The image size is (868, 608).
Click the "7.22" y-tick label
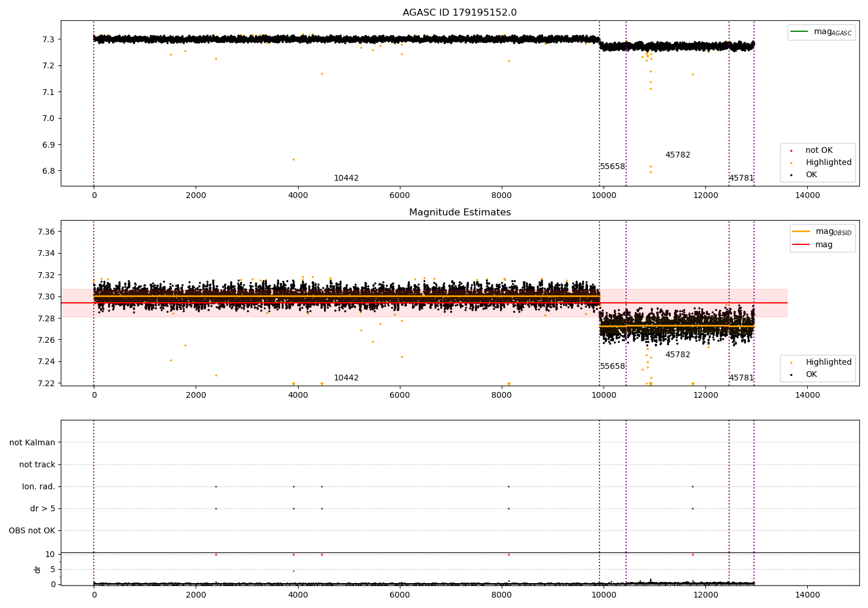[46, 384]
